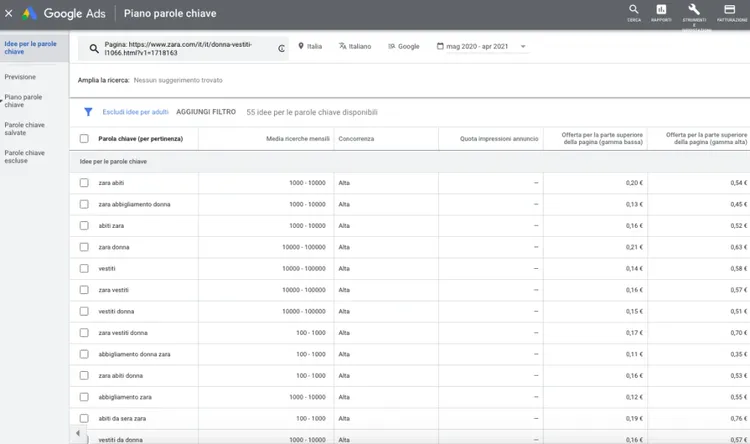Viewport: 750px width, 444px height.
Task: Click the vestiti da donna keyword text
Action: coord(120,440)
